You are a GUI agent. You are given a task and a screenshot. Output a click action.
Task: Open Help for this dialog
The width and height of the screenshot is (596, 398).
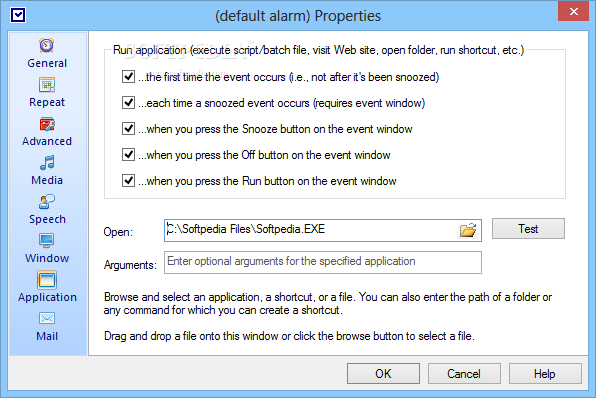click(545, 373)
